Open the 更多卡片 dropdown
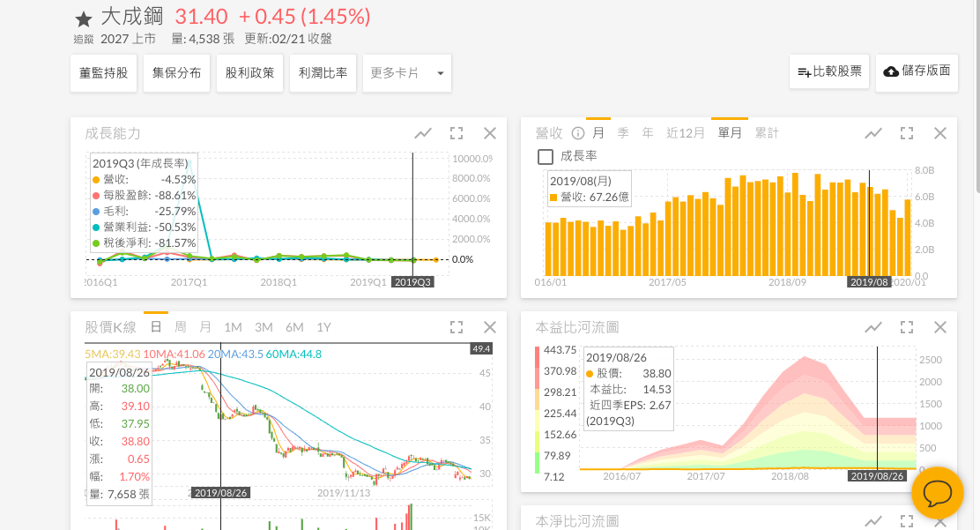The height and width of the screenshot is (530, 980). 406,73
